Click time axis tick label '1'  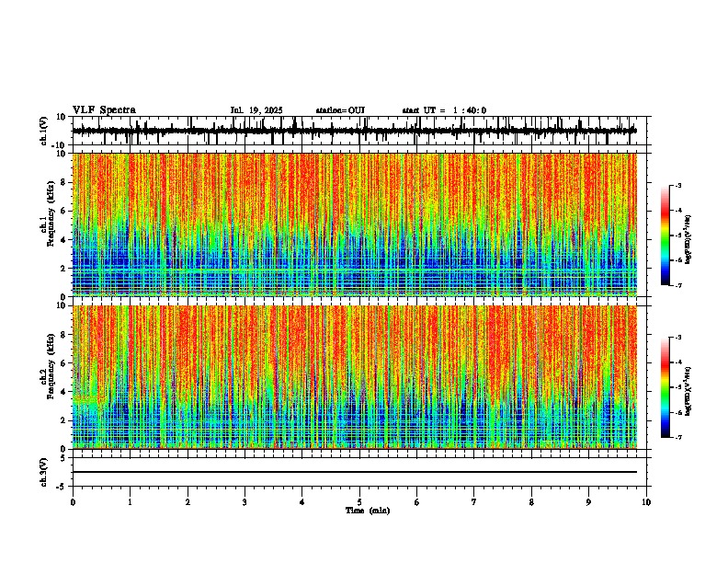pyautogui.click(x=130, y=502)
